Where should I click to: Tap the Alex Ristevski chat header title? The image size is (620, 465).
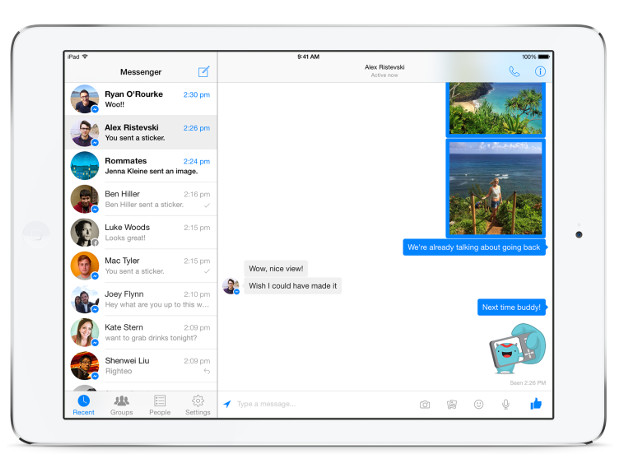(x=384, y=70)
